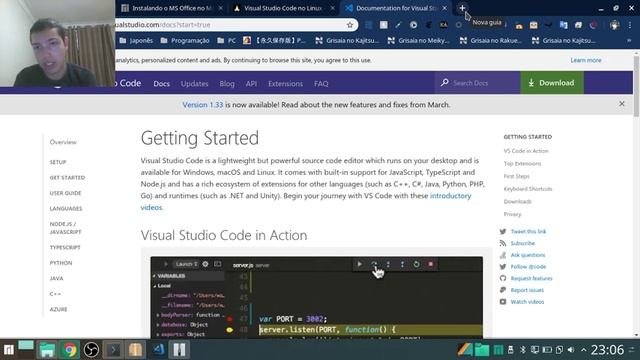Open the Bluetooth icon in system tray
The height and width of the screenshot is (360, 640).
(x=523, y=350)
